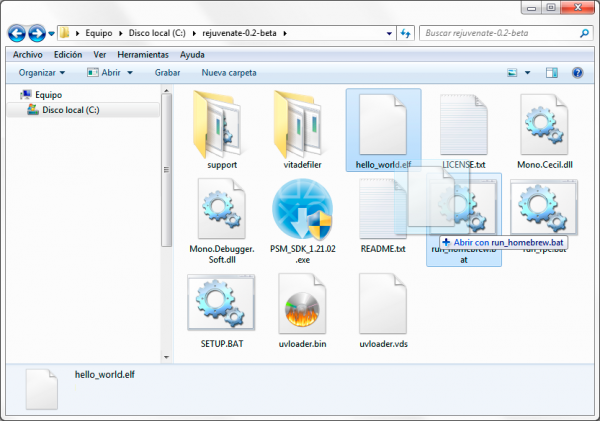This screenshot has height=421, width=600.
Task: Open the Edición menu
Action: [68, 55]
